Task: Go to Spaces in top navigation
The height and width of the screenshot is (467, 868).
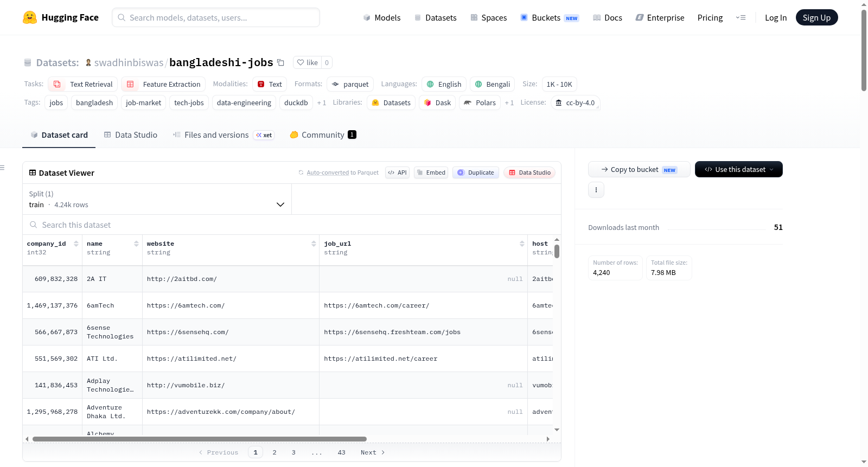Action: [488, 17]
